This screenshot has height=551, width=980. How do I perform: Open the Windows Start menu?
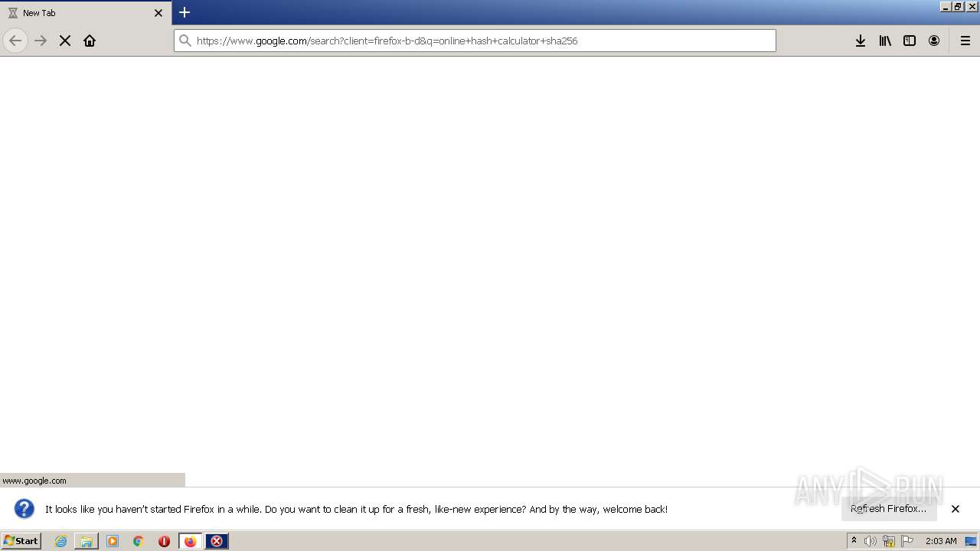[21, 541]
